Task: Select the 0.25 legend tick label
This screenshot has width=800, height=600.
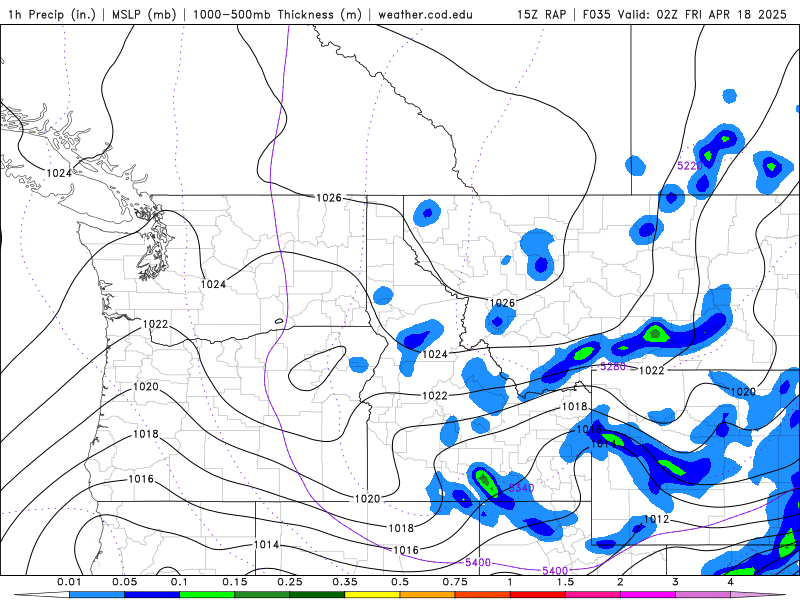Action: click(x=290, y=582)
